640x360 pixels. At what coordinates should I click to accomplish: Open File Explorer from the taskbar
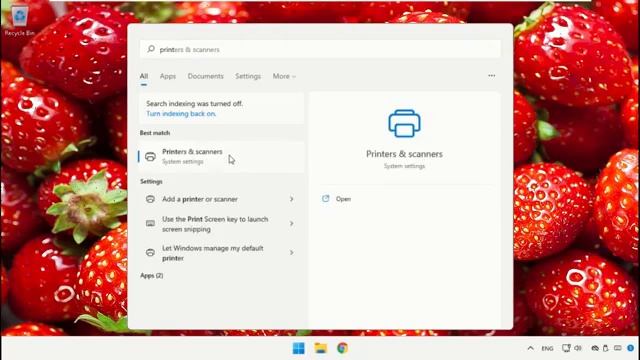coord(320,348)
